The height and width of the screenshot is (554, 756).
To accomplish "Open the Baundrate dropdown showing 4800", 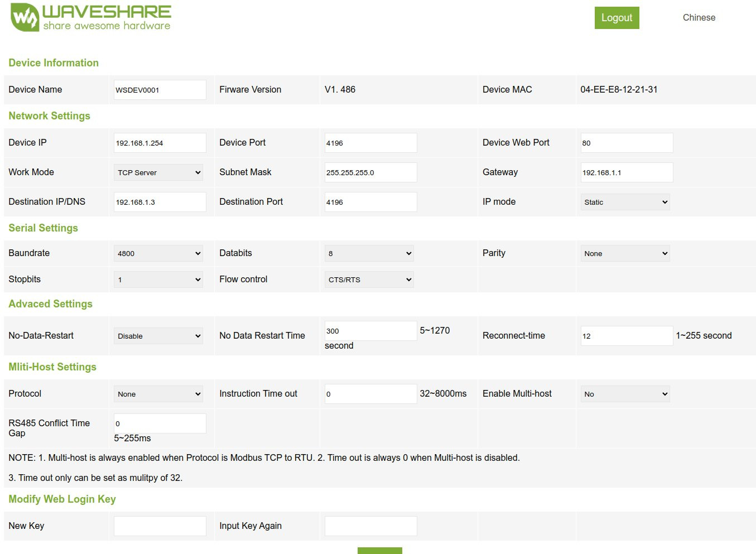I will coord(158,253).
